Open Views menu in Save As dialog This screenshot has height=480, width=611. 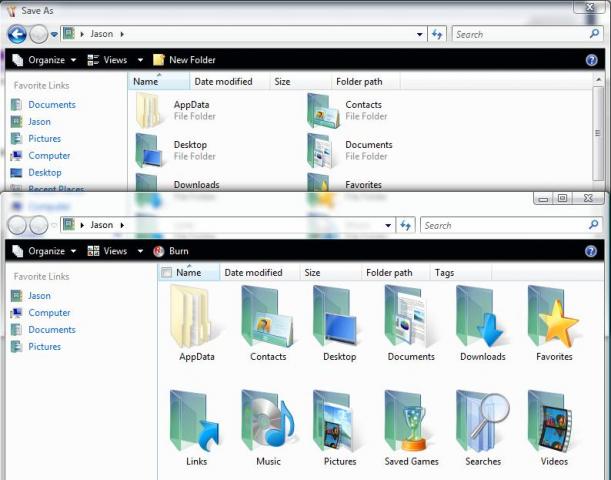click(107, 60)
